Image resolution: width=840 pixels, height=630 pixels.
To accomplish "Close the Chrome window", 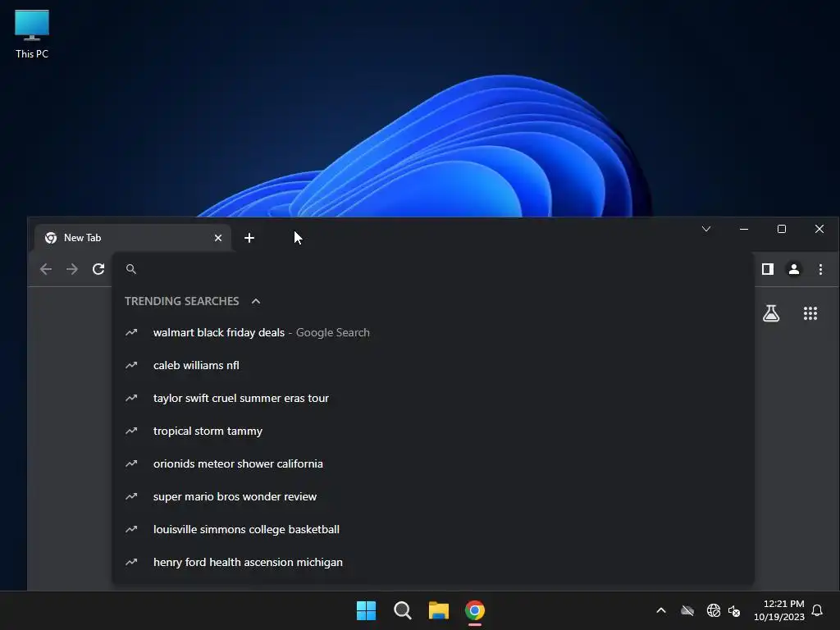I will 819,230.
